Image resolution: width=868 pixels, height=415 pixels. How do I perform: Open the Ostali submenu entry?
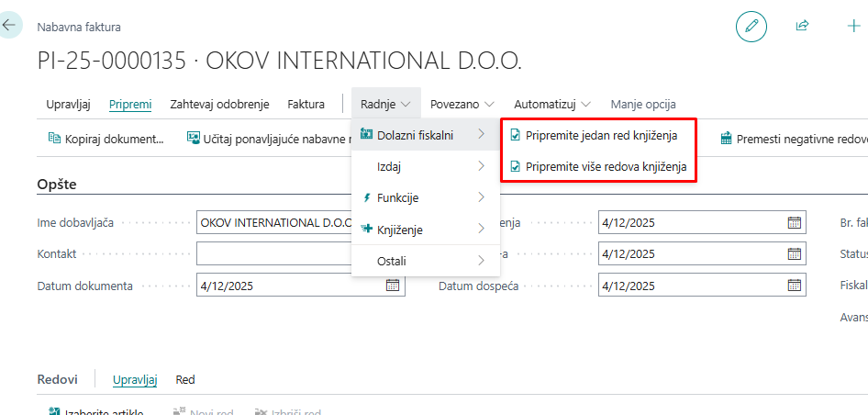pos(425,261)
